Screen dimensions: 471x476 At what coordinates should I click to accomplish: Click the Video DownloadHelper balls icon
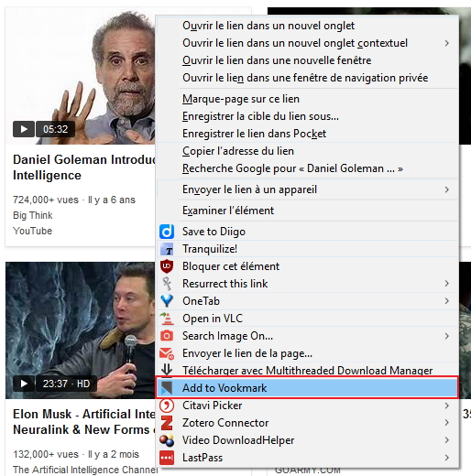167,440
